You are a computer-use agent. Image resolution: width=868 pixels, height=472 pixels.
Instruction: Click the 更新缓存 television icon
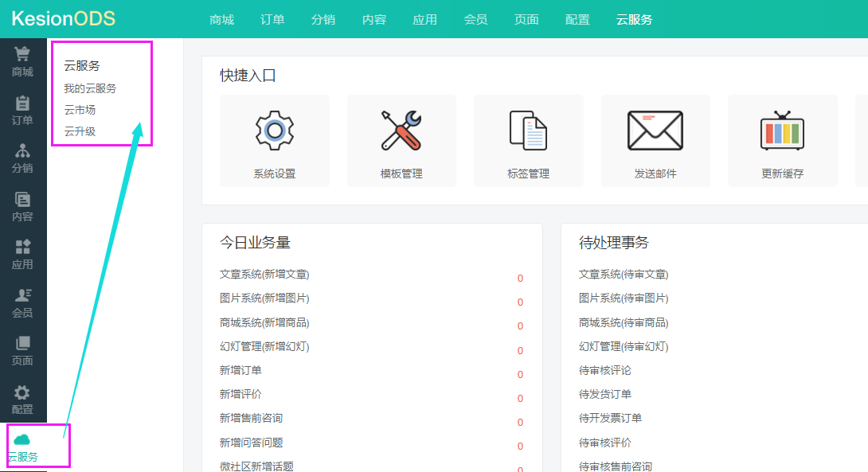782,131
